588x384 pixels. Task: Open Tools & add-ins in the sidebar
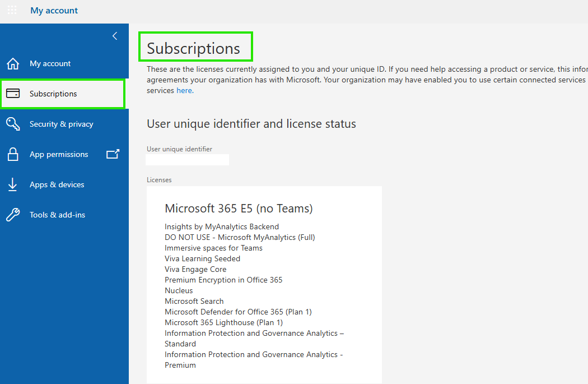coord(64,215)
